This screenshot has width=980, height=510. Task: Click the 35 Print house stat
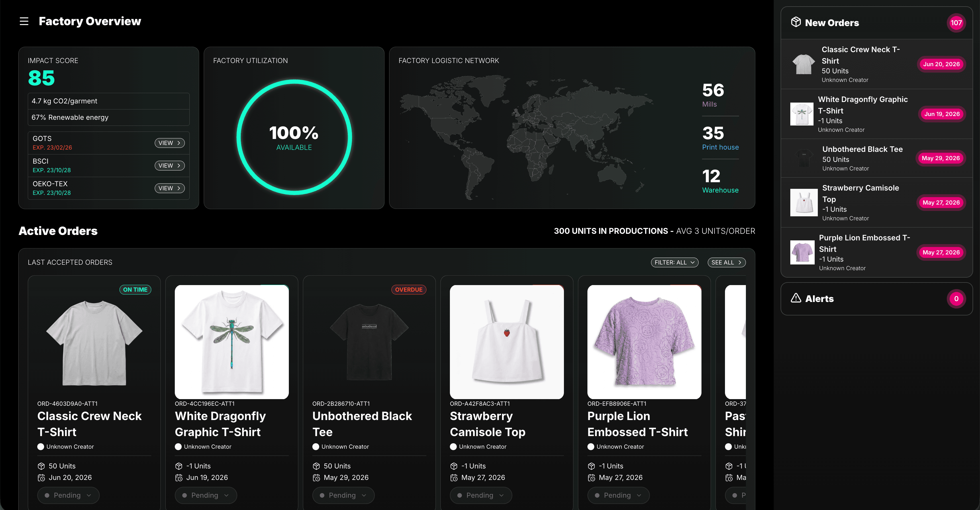[x=720, y=138]
